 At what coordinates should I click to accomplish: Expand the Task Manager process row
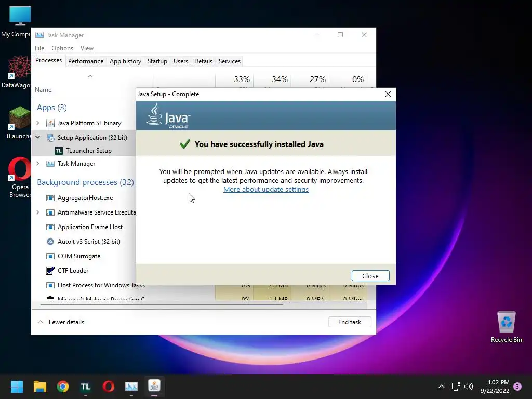click(x=37, y=164)
